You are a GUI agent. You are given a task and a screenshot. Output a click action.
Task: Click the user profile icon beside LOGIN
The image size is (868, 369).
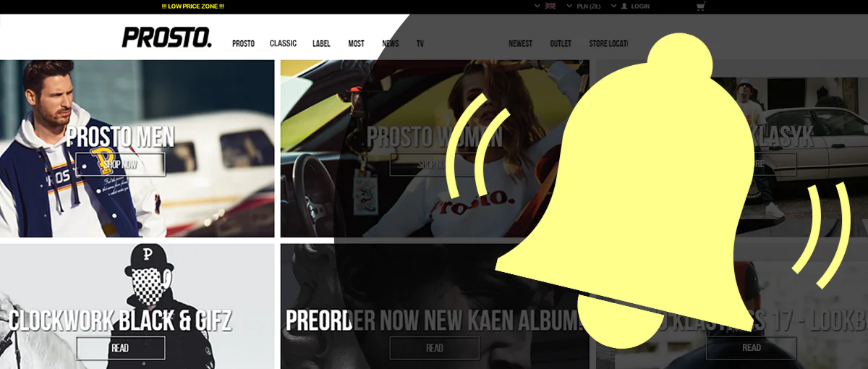click(x=624, y=6)
